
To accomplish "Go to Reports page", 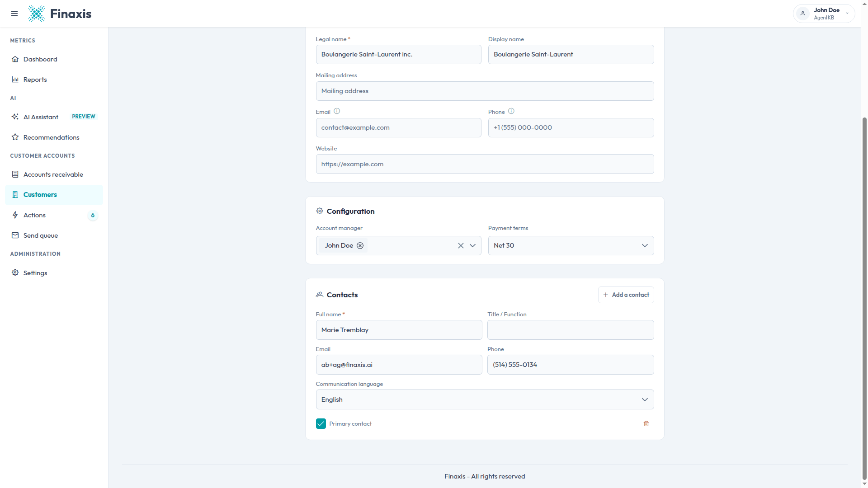I will (54, 80).
